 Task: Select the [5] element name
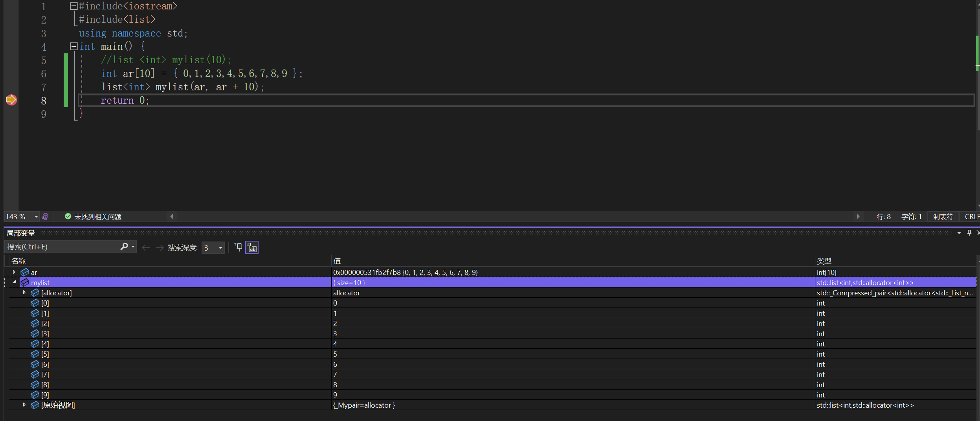tap(45, 354)
